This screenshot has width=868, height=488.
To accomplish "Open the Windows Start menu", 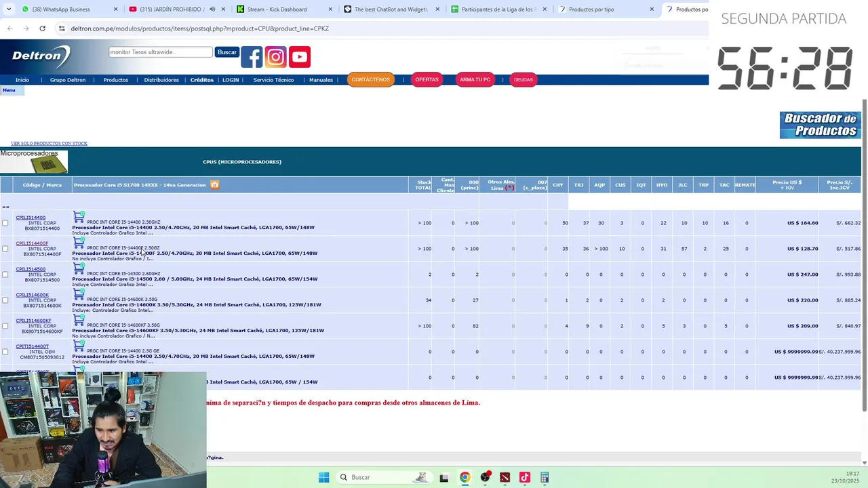I will pyautogui.click(x=323, y=477).
